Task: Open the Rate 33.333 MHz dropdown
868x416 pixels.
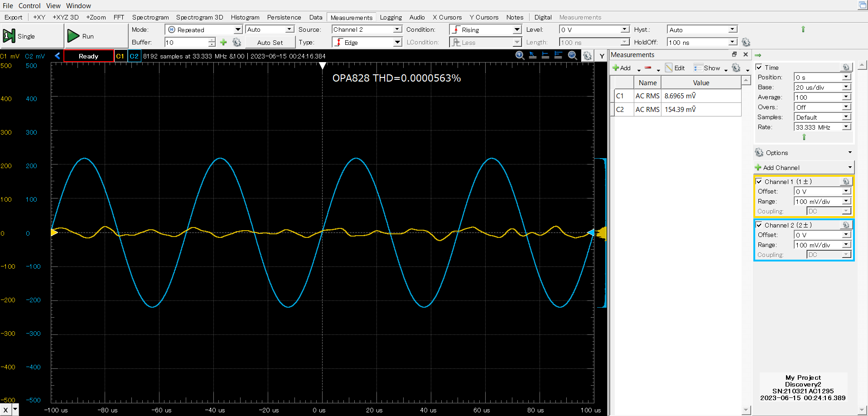Action: 823,127
